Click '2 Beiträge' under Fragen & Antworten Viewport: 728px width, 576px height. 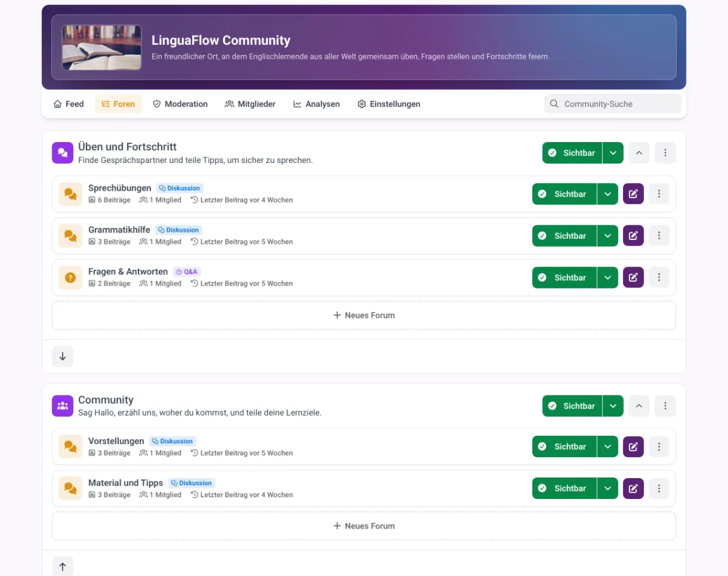(109, 284)
